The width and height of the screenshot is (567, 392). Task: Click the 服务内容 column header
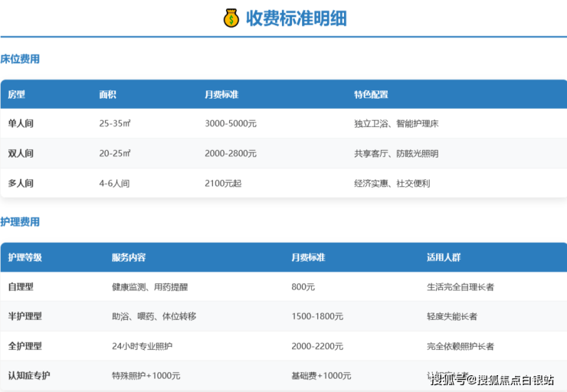coord(129,257)
